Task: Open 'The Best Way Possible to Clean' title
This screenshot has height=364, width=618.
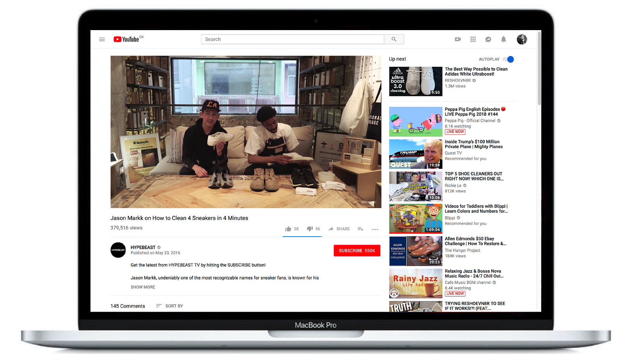Action: (476, 71)
